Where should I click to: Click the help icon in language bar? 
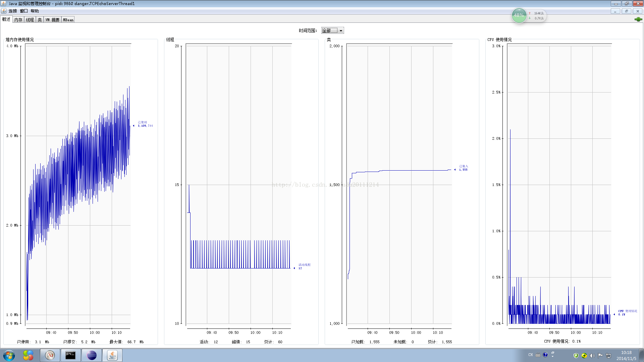545,355
